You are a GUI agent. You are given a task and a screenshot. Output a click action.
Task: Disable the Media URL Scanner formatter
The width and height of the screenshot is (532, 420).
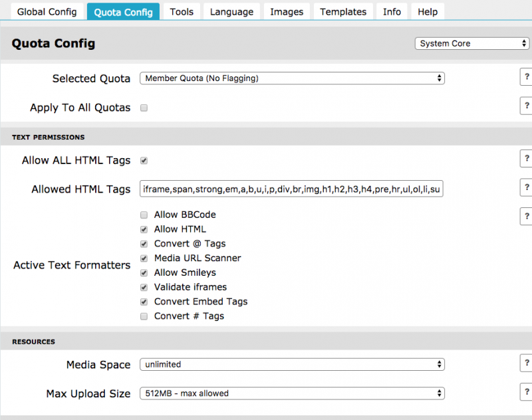(144, 258)
